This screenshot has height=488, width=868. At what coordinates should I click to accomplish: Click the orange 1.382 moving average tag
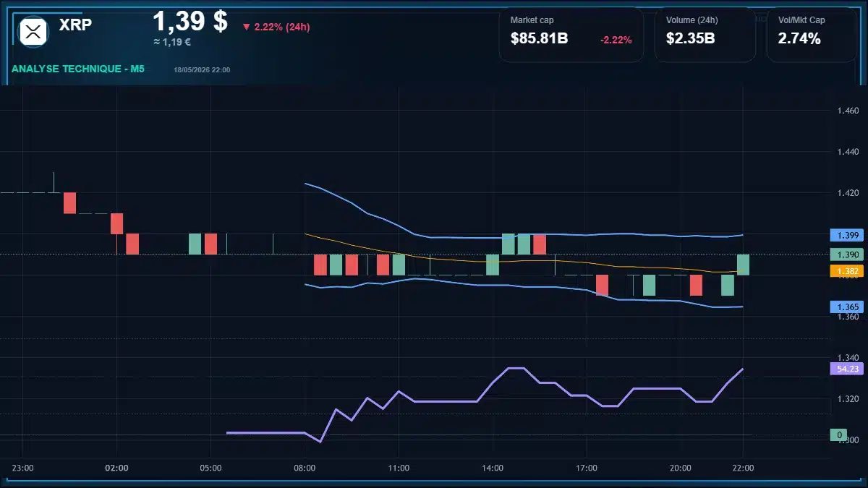(847, 271)
